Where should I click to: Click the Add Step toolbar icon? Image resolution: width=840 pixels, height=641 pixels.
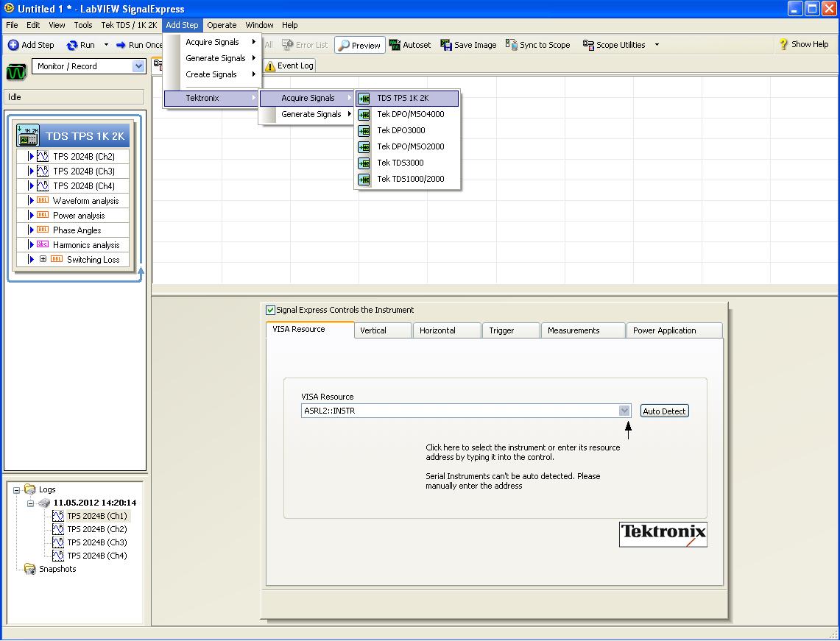[x=13, y=45]
